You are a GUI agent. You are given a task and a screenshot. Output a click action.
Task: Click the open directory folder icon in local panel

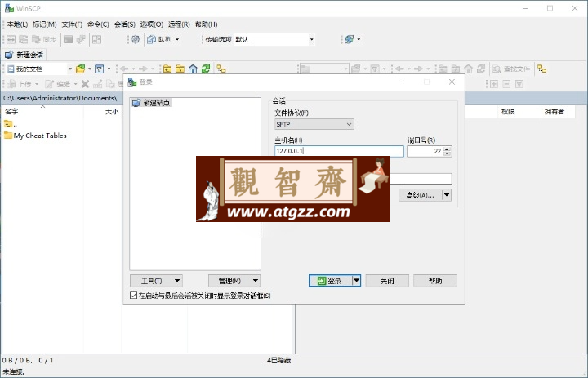pos(80,69)
